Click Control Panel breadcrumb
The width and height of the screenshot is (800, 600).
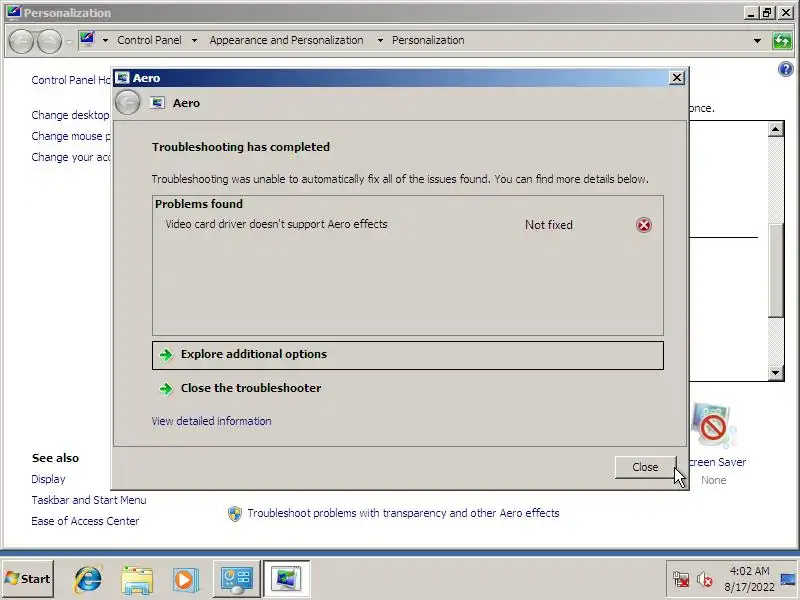click(149, 40)
